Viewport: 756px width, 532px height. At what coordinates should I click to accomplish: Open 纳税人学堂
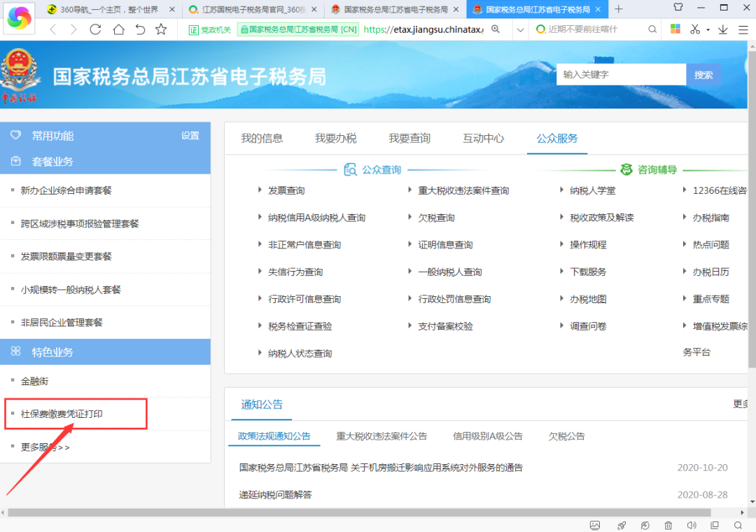[593, 190]
